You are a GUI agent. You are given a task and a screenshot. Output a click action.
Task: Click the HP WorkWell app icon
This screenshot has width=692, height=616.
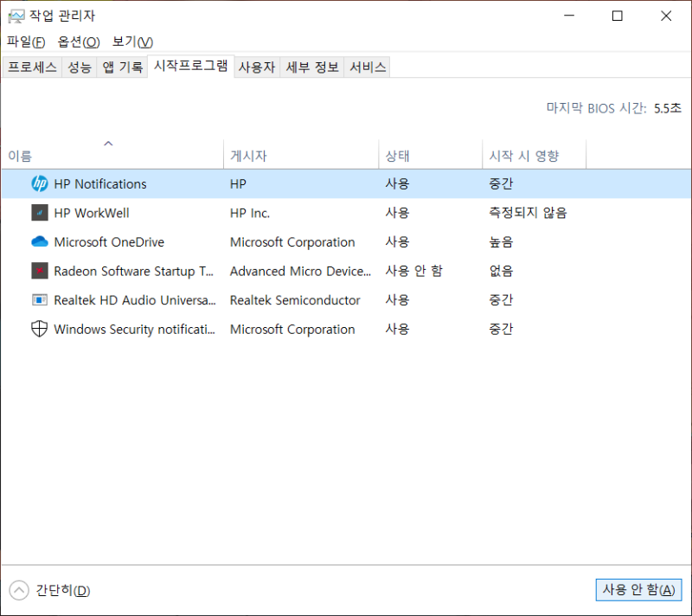click(39, 213)
